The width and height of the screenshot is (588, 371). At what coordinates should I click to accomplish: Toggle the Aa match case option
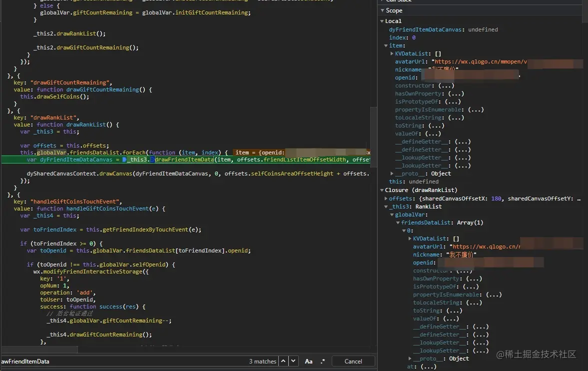coord(309,361)
